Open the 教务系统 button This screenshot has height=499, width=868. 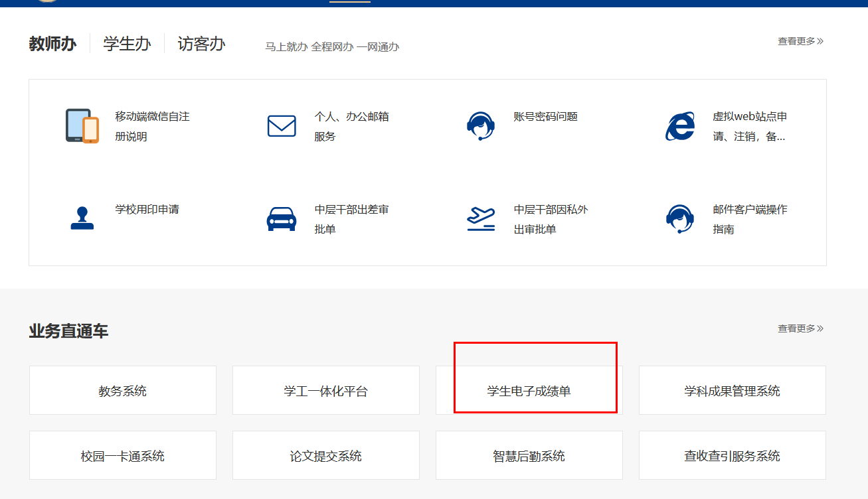(123, 391)
